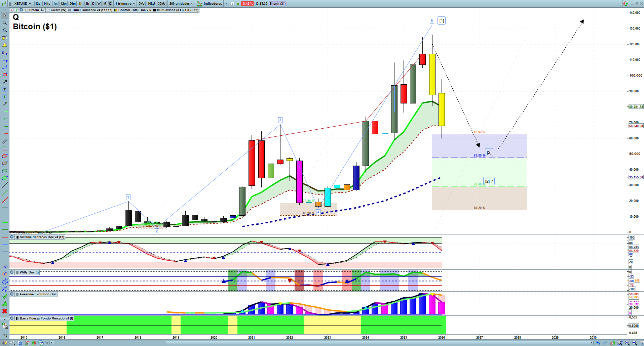Viewport: 644px width, 346px height.
Task: Click the Multi Avisos black color swatch
Action: 155,10
